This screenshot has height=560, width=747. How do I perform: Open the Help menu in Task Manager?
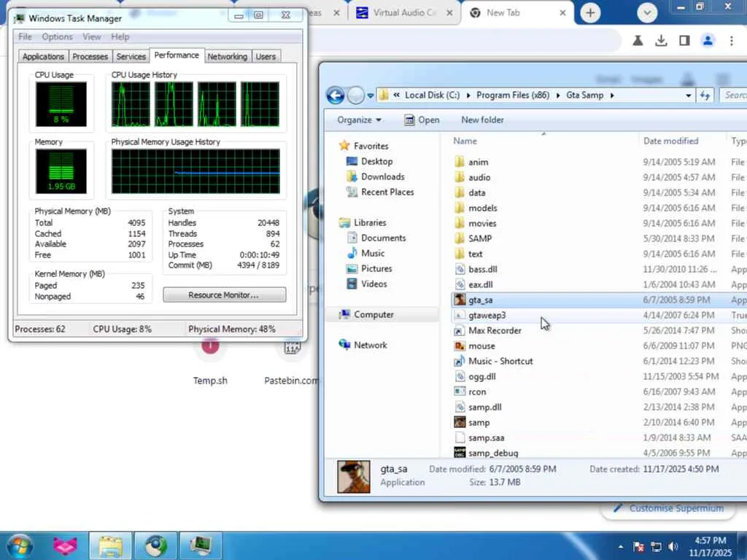[120, 36]
